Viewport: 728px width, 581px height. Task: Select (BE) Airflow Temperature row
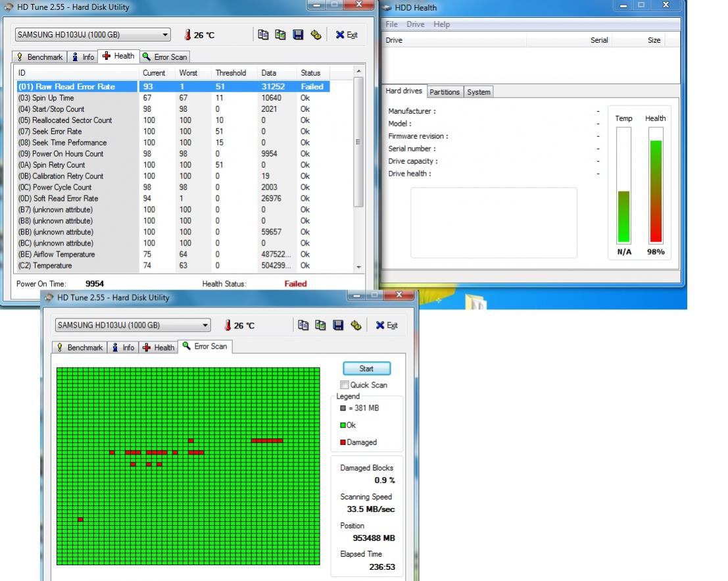(x=173, y=255)
